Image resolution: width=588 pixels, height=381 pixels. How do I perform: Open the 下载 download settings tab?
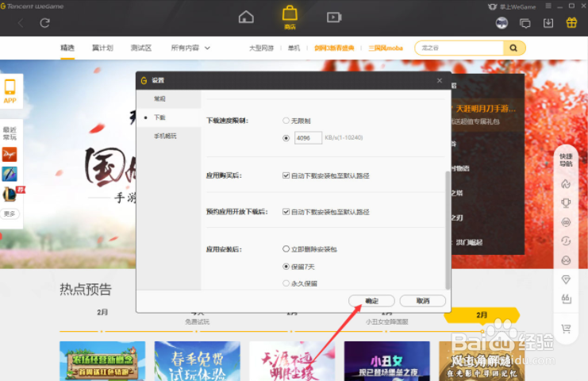point(169,117)
